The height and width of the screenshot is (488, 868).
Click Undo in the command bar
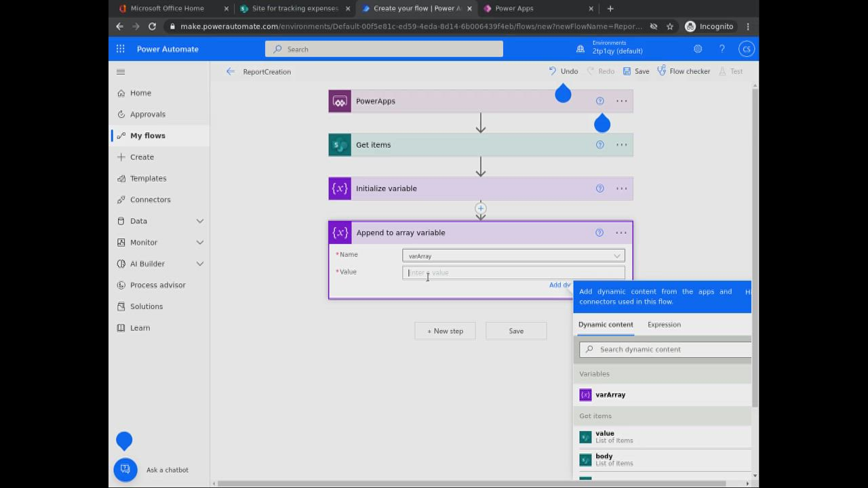click(564, 71)
